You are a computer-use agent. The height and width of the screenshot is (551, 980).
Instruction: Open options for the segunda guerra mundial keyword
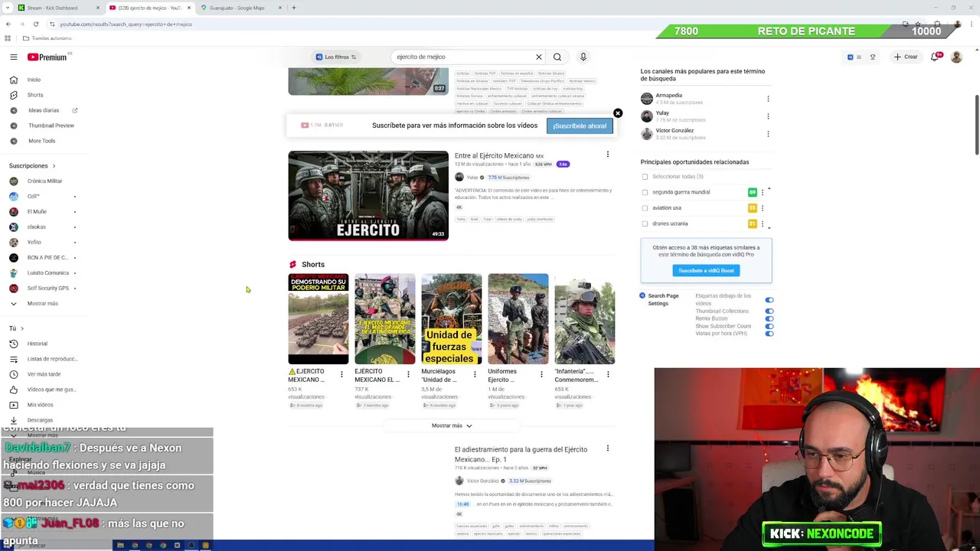(763, 193)
